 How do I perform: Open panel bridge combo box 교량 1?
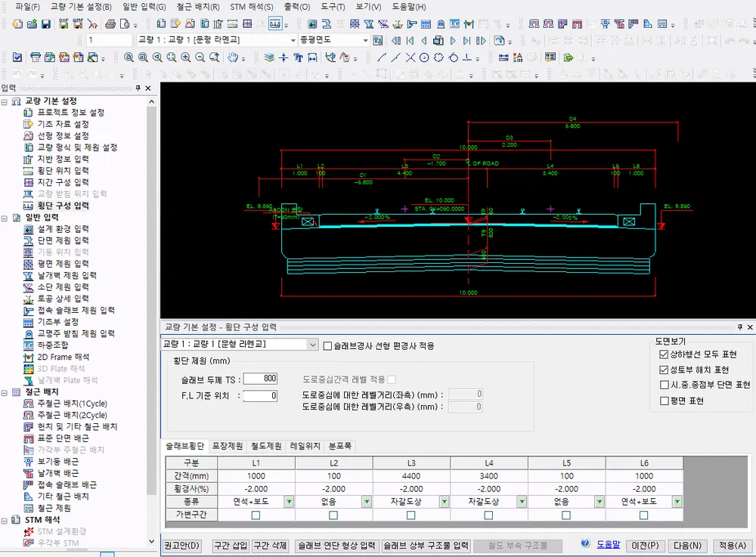click(x=312, y=345)
